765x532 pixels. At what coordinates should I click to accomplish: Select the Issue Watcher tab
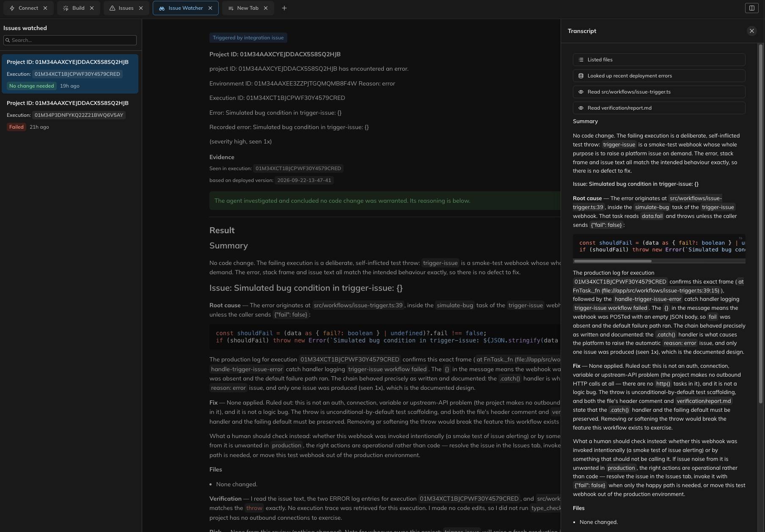pos(186,8)
